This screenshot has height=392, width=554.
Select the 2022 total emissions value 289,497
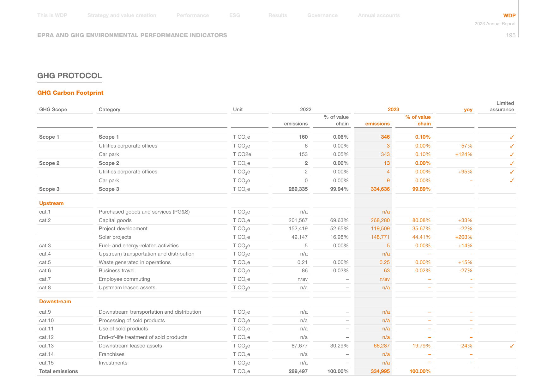pos(298,371)
